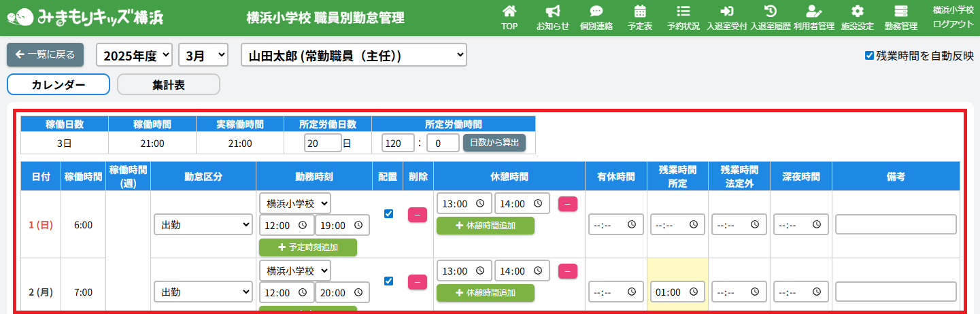Open 予約状況 list icon
980x314 pixels.
(x=683, y=12)
